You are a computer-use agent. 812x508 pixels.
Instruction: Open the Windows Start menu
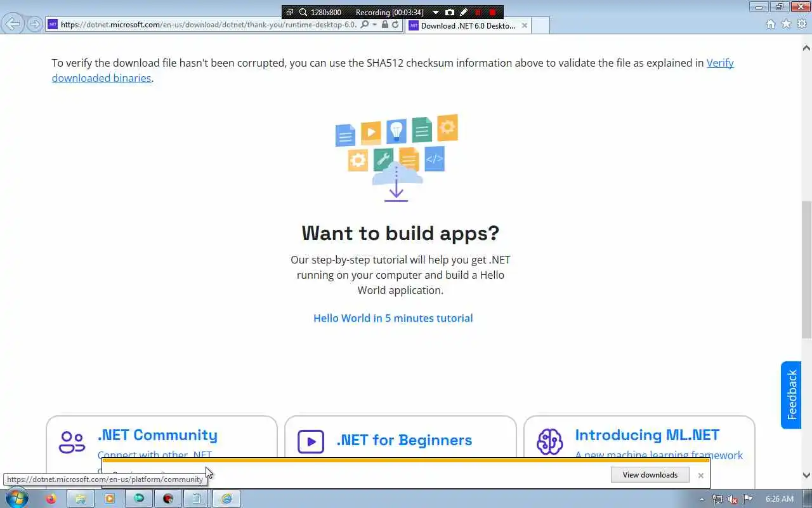(16, 498)
